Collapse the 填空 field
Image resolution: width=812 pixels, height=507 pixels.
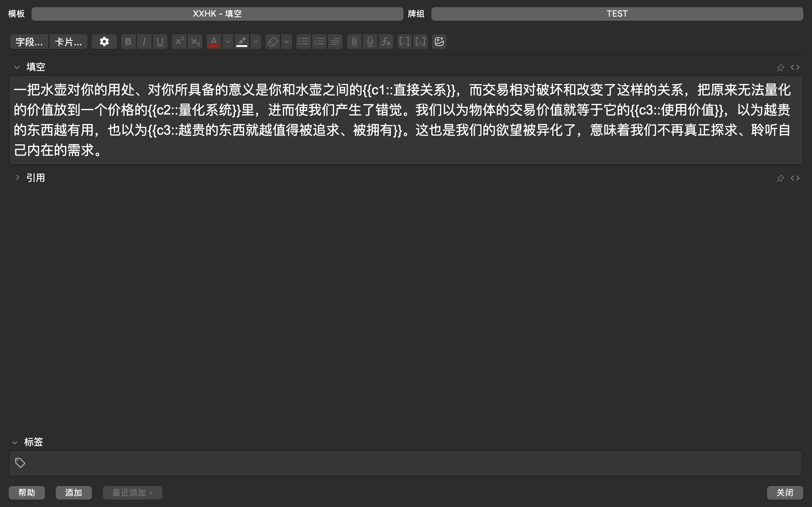pos(17,67)
